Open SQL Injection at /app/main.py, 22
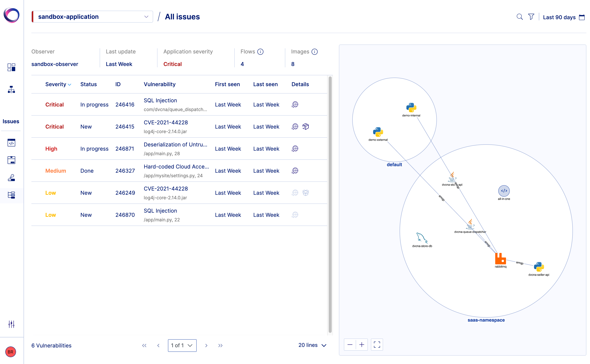 pos(160,211)
